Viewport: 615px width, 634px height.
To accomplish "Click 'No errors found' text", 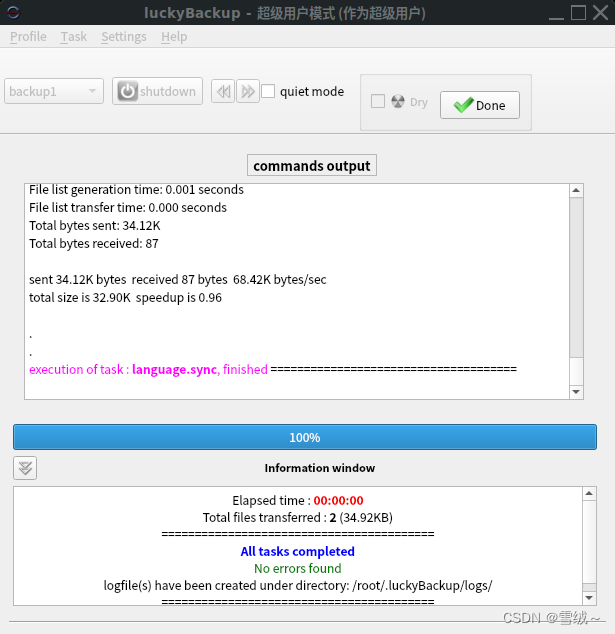I will [x=298, y=568].
